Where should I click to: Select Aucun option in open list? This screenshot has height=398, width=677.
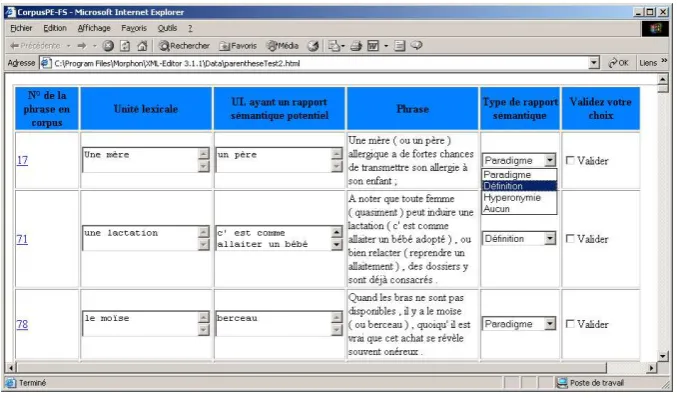[x=519, y=208]
